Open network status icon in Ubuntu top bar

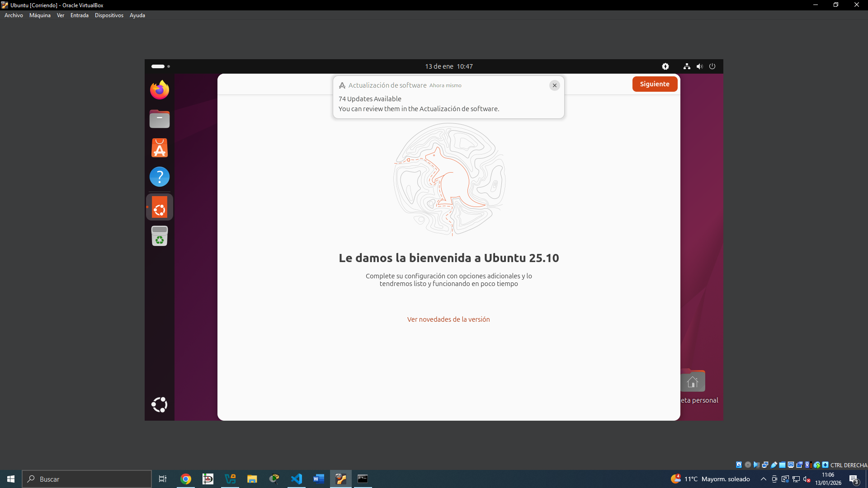[x=687, y=66]
